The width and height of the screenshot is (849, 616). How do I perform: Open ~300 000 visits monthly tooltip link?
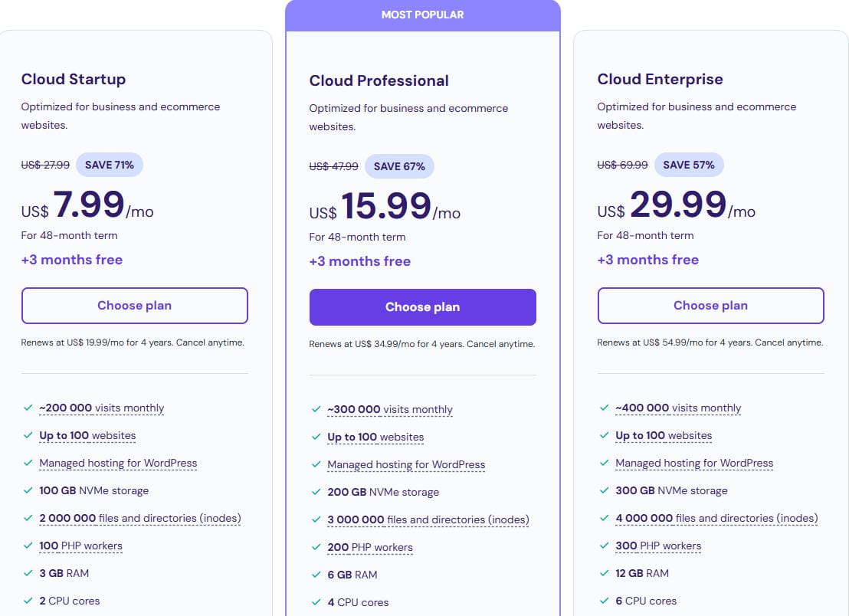(x=389, y=410)
